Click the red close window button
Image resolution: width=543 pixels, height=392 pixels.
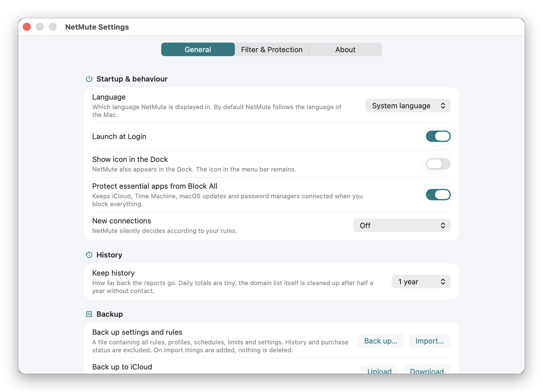[27, 27]
